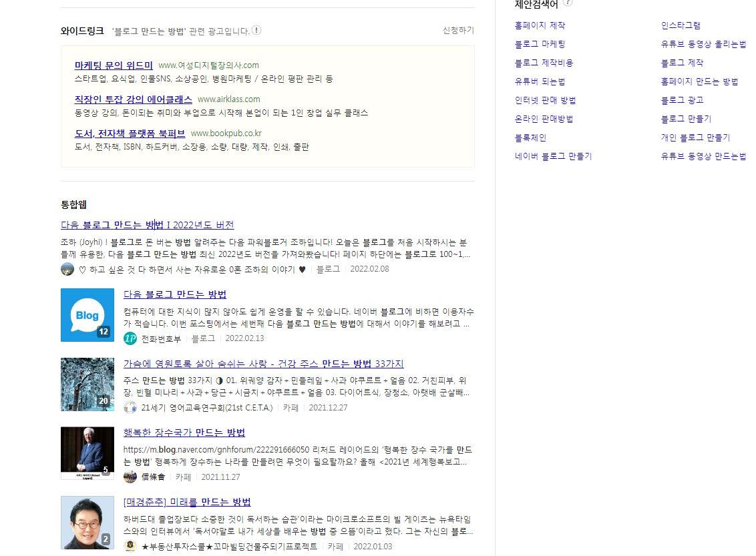
Task: Open 다음 블로그 만드는 방법 I 2022년도 버전 result
Action: point(148,225)
